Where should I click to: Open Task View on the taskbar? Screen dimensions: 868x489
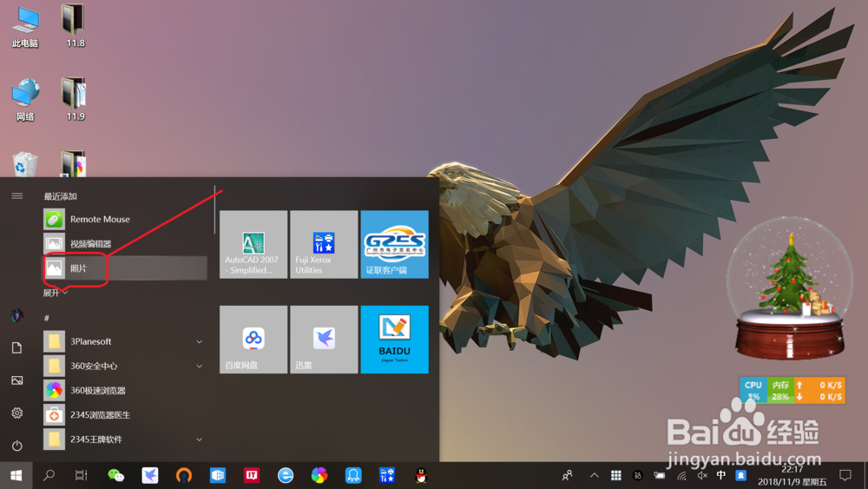pyautogui.click(x=82, y=475)
